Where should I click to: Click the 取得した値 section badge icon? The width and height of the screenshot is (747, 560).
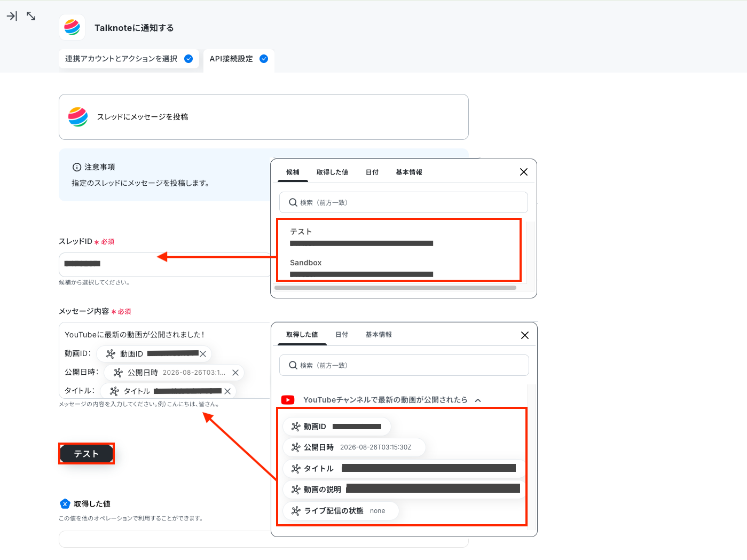click(x=65, y=503)
